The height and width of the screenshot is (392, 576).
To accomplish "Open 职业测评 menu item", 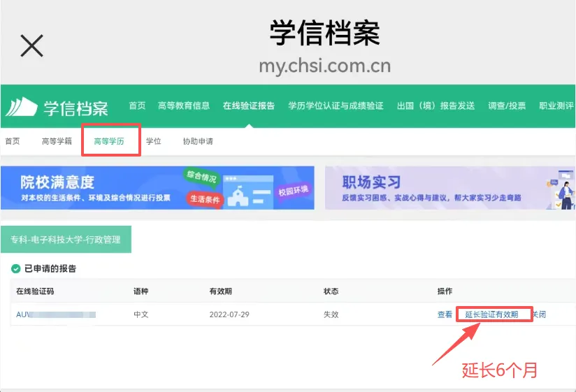I will click(x=556, y=106).
